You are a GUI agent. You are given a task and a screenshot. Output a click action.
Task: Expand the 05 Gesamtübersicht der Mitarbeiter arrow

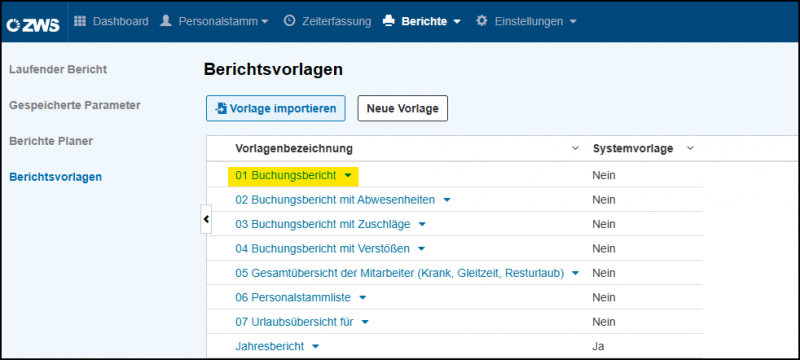(576, 273)
